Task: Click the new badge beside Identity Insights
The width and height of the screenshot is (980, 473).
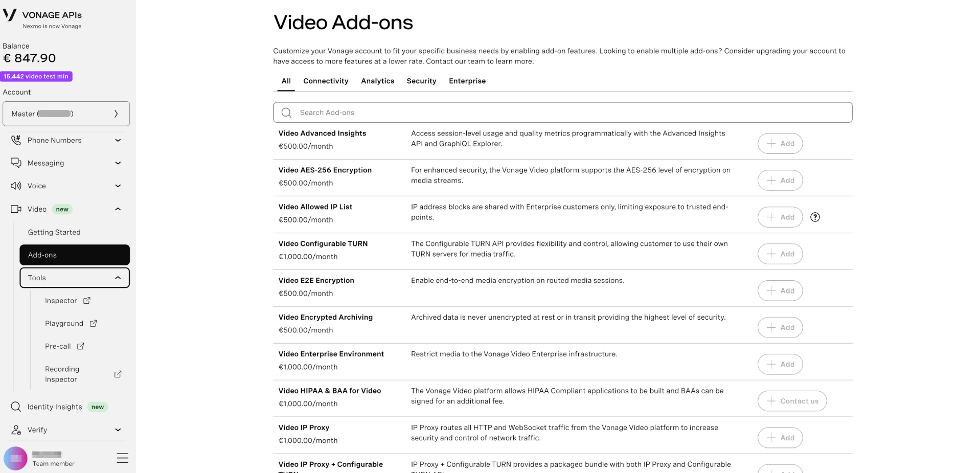Action: click(98, 407)
